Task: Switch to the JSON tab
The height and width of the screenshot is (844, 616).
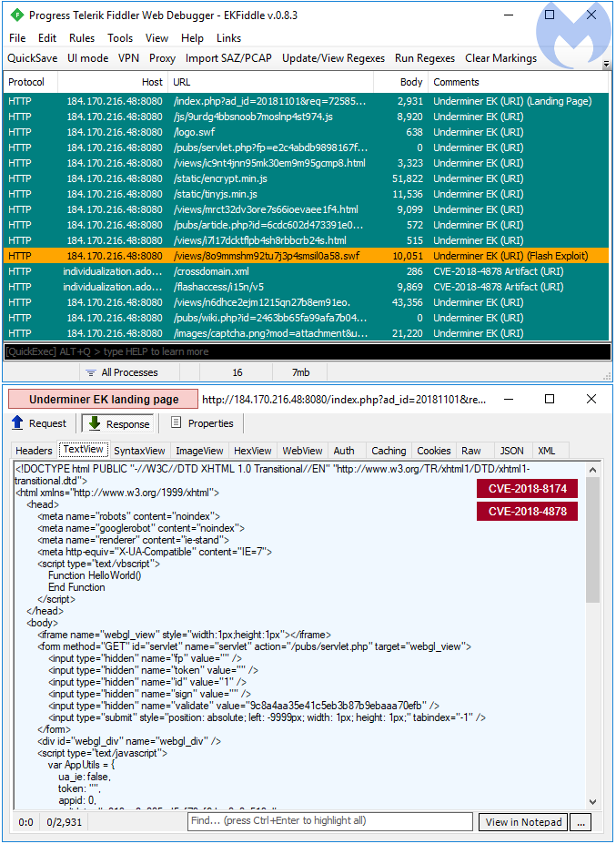Action: pos(511,451)
